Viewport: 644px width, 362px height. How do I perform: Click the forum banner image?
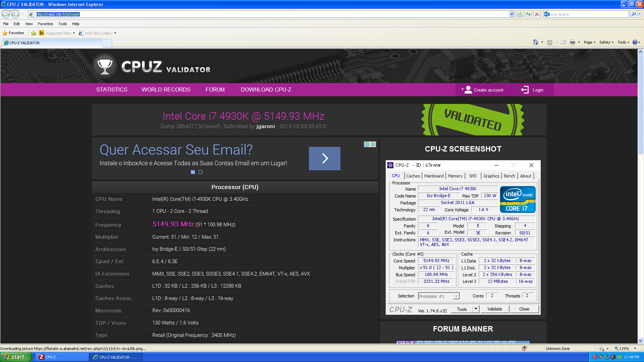[463, 342]
